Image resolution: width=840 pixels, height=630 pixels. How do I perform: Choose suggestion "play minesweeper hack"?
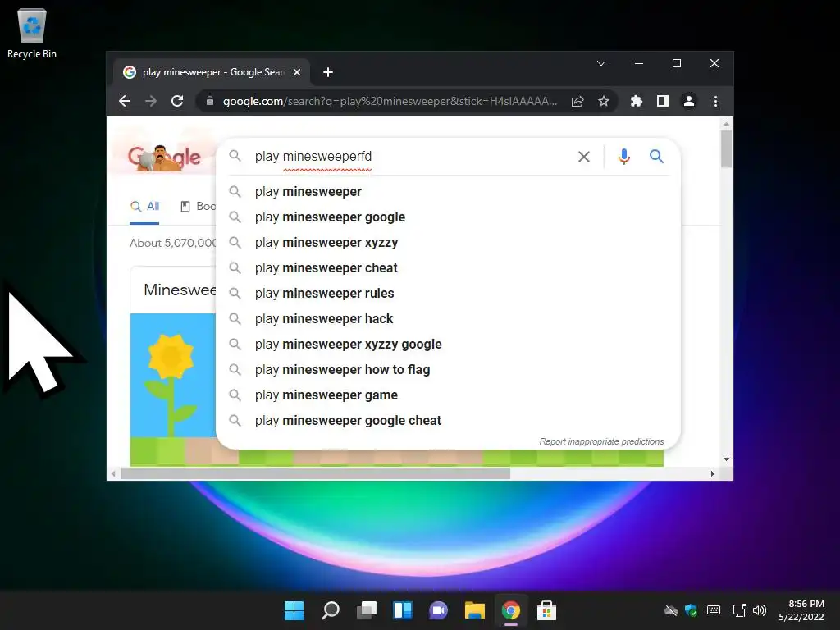click(449, 319)
